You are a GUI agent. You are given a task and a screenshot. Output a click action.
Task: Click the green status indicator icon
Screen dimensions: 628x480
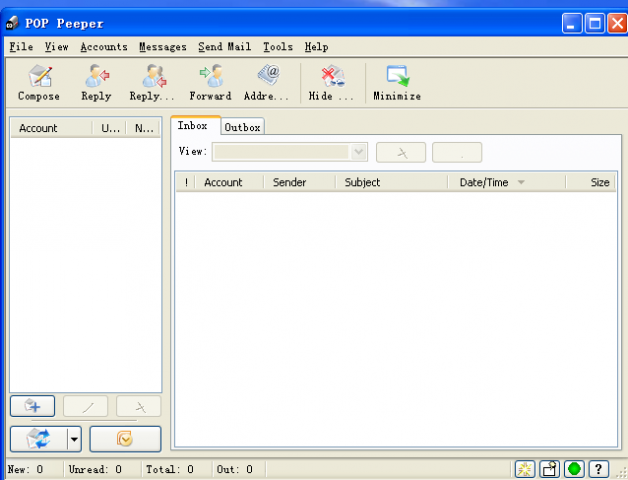coord(574,469)
